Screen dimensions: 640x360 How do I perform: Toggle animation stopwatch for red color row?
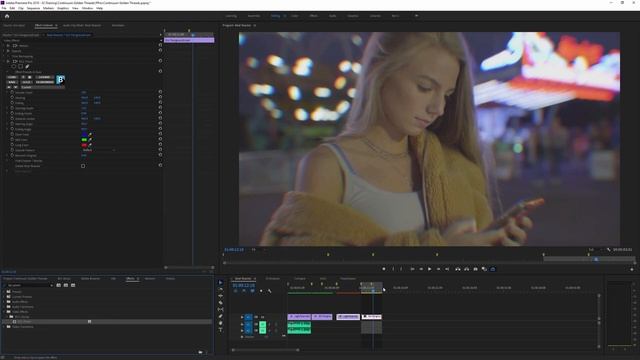tap(12, 145)
